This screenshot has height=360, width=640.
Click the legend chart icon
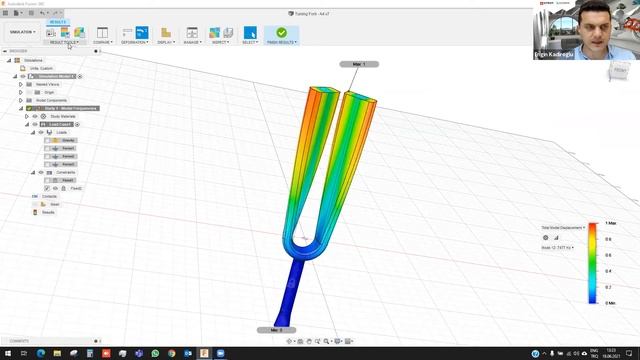(556, 238)
